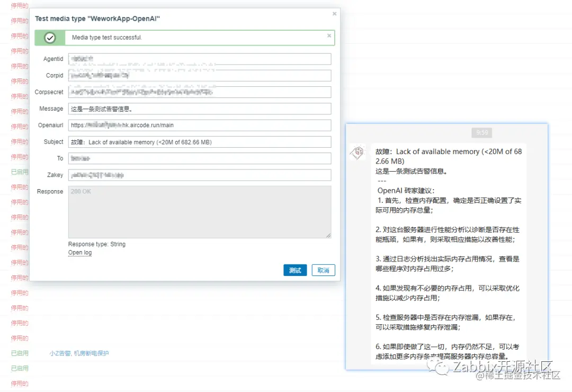Viewport: 572px width, 392px height.
Task: Click the Message input field
Action: point(200,109)
